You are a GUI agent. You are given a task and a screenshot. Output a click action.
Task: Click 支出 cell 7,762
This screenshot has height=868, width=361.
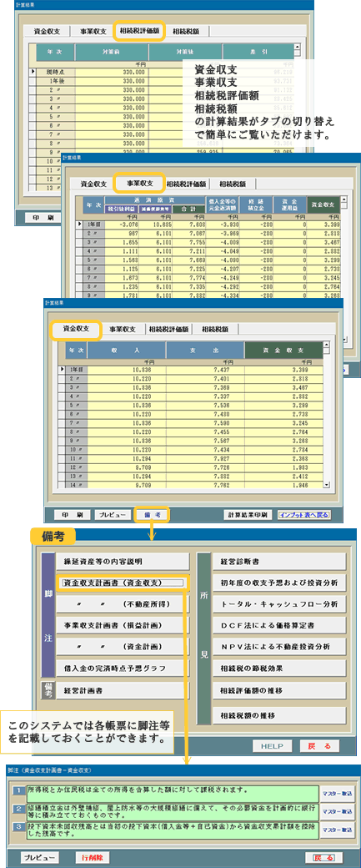[205, 484]
